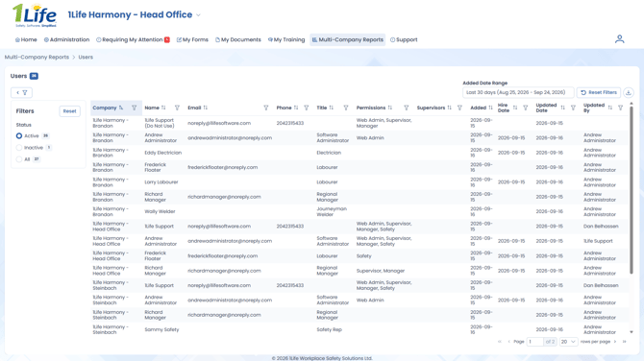
Task: Click Users count badge
Action: coord(34,76)
